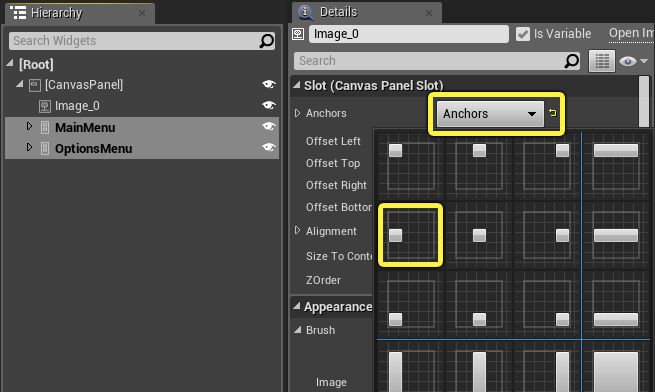Hide the OptionsMenu widget

click(269, 147)
